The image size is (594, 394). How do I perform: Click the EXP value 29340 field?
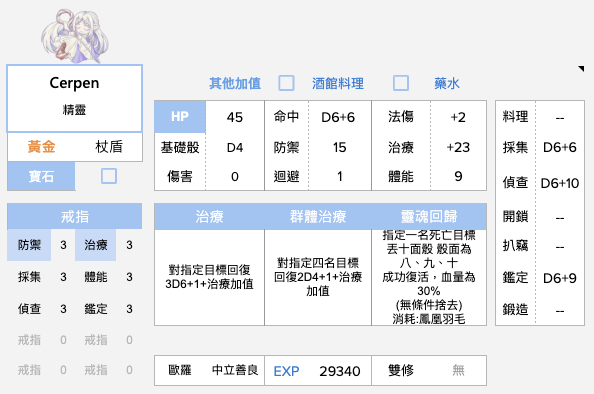(339, 371)
